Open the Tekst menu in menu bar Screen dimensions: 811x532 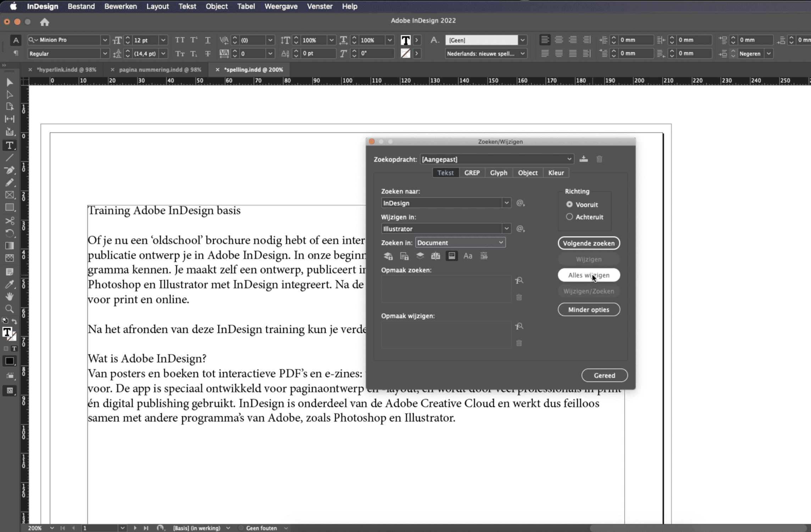pos(187,6)
